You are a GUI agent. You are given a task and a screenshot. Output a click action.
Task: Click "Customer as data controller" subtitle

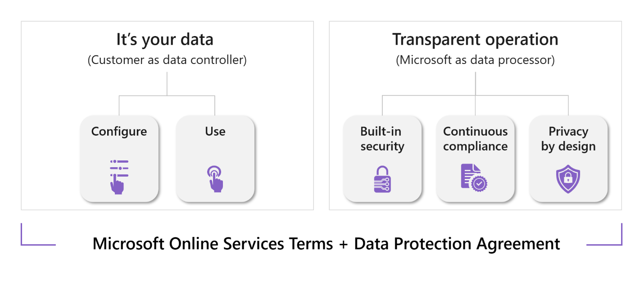(x=167, y=60)
